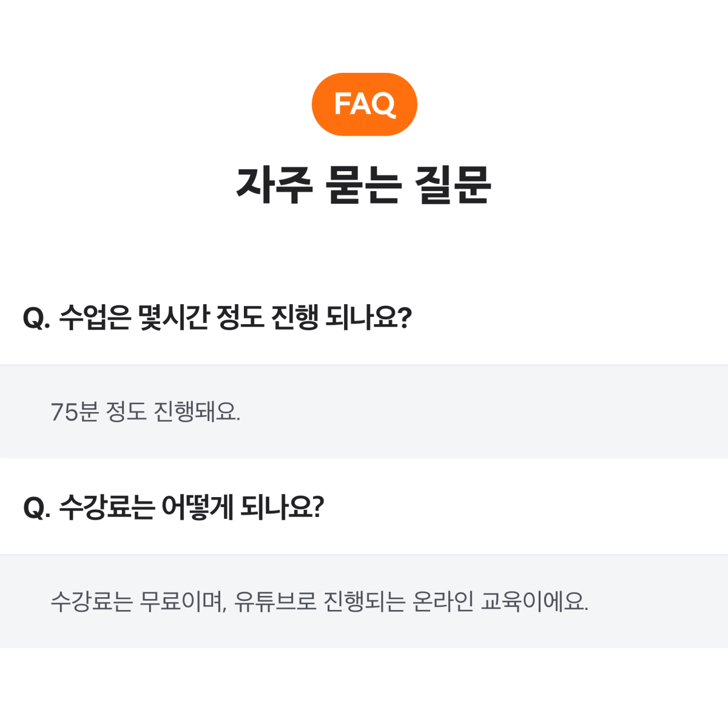
Task: Collapse the question 수강료는 어떻게 되나요?
Action: click(364, 507)
